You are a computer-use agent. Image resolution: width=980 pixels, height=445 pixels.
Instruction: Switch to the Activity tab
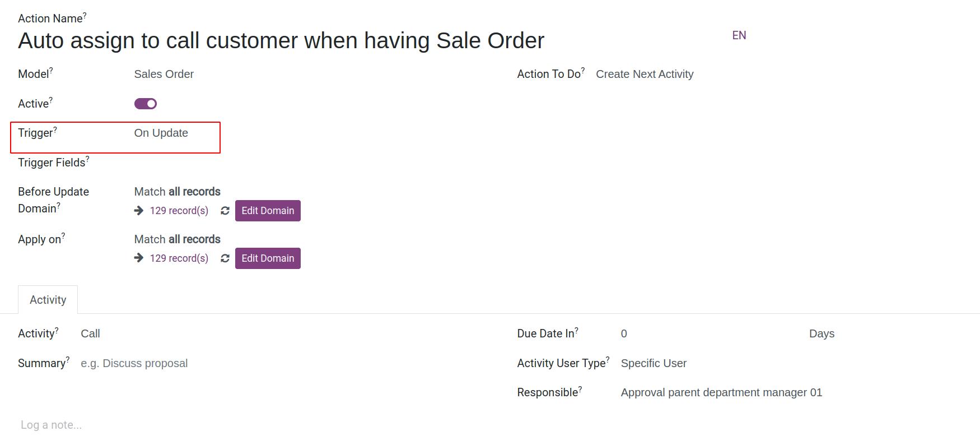click(48, 300)
